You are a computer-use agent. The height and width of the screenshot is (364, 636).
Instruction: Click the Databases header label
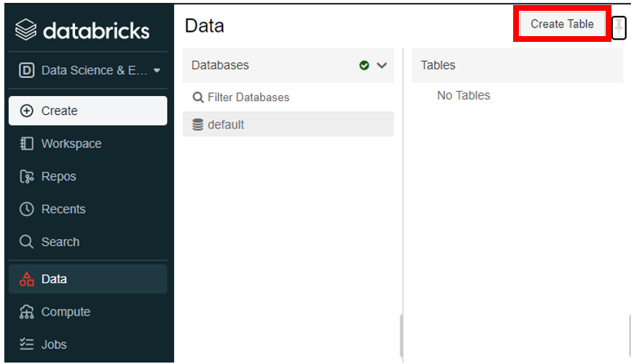point(220,65)
